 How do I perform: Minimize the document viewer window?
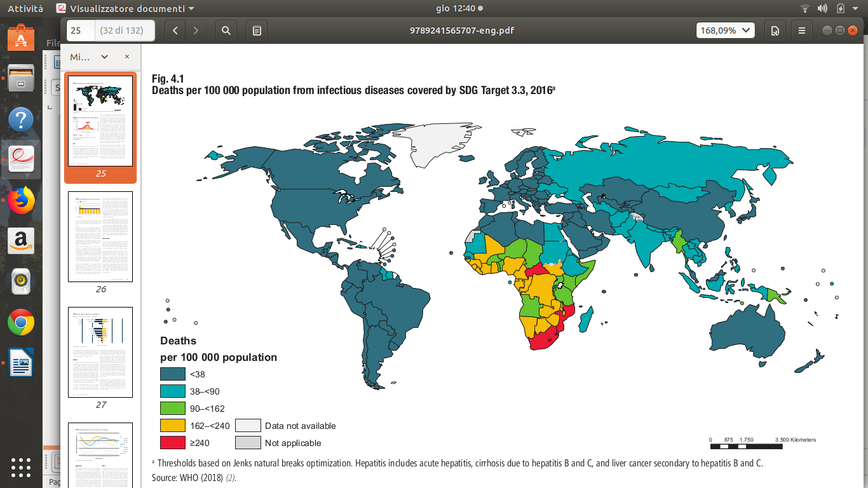(827, 30)
